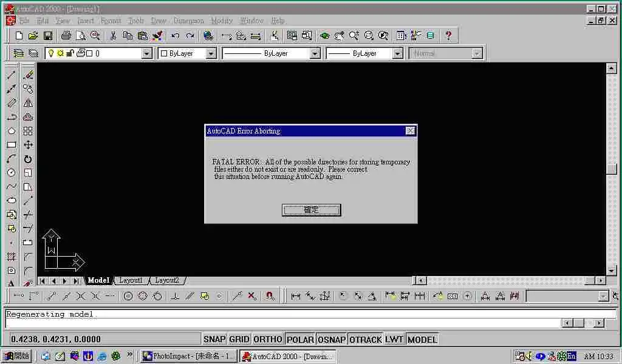622x364 pixels.
Task: Select the Move tool icon
Action: pyautogui.click(x=28, y=145)
